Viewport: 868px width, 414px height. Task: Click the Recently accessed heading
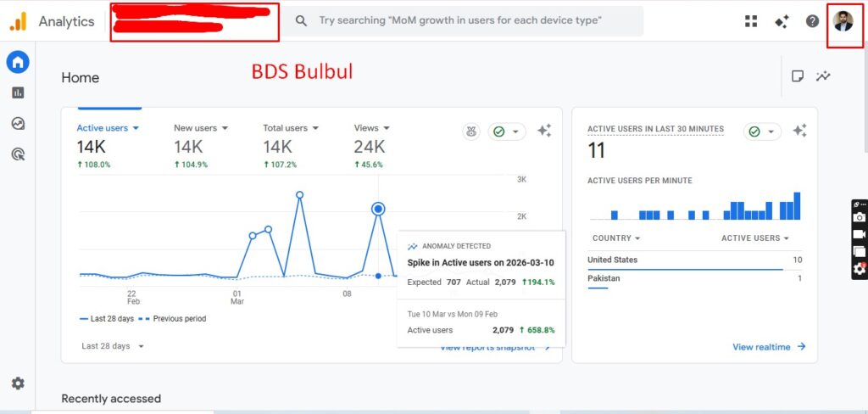tap(111, 399)
